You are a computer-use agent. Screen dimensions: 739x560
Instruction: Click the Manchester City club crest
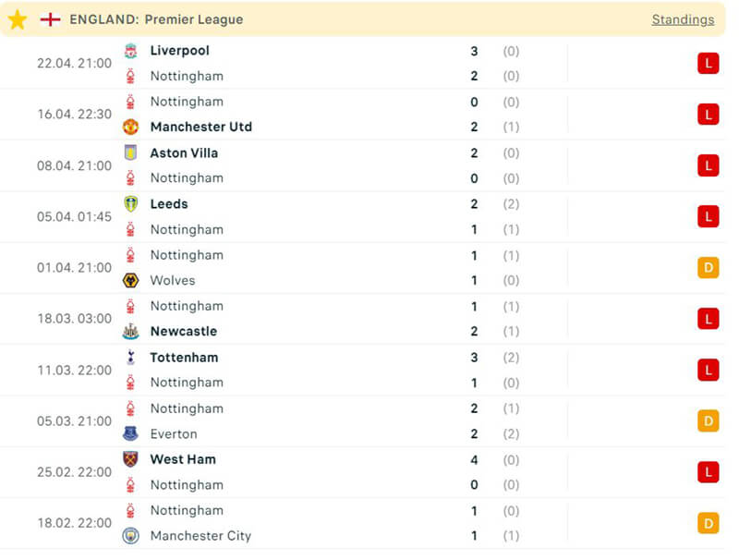pos(130,535)
